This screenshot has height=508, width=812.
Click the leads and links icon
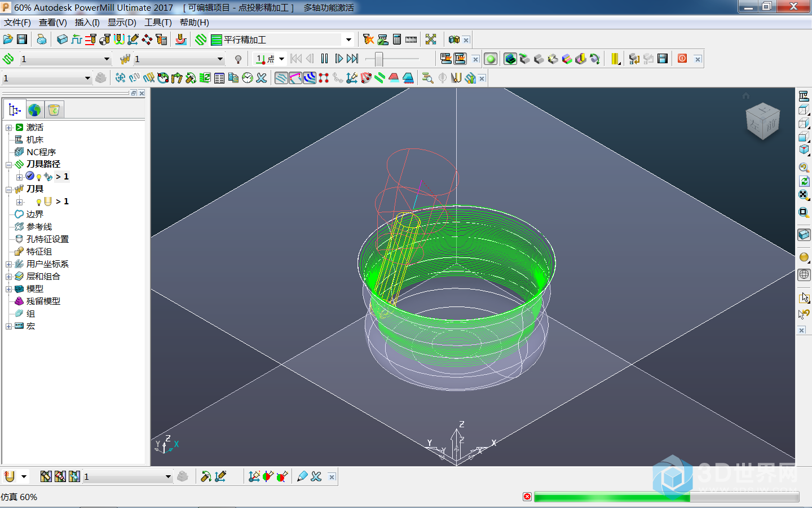coord(119,40)
